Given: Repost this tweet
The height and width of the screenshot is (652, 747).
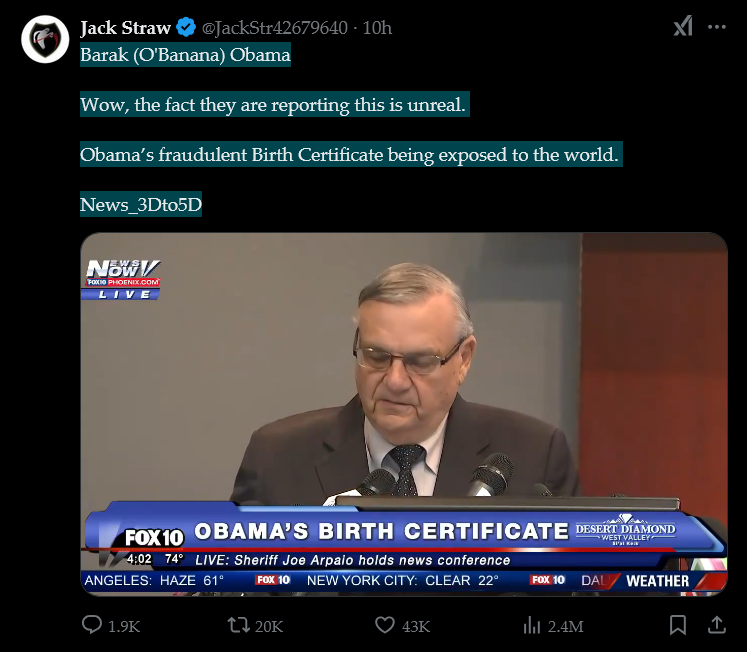Looking at the screenshot, I should point(238,625).
